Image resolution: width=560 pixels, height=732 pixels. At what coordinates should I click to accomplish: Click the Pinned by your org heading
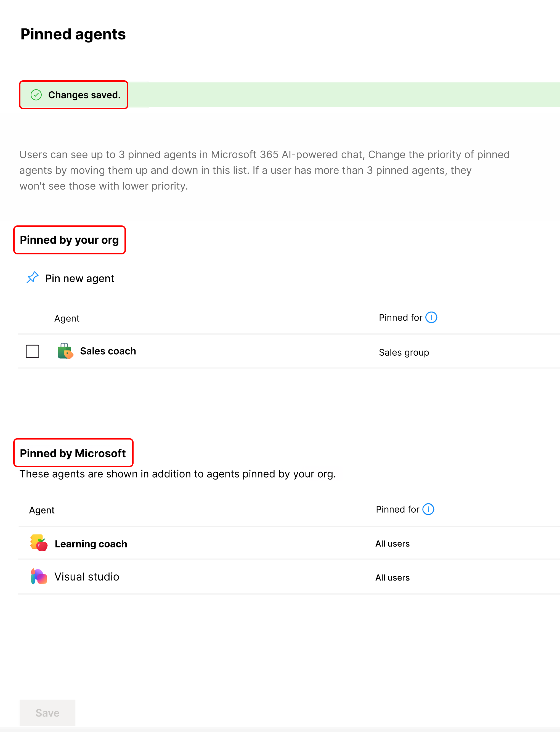[x=69, y=240]
